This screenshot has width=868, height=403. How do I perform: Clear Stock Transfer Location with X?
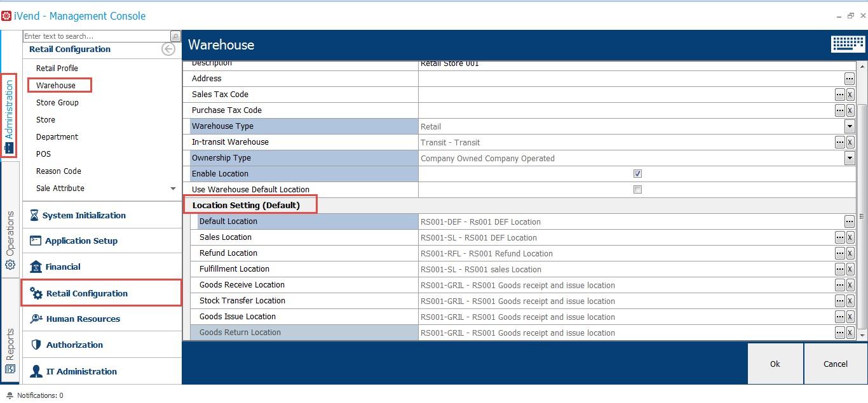[850, 301]
